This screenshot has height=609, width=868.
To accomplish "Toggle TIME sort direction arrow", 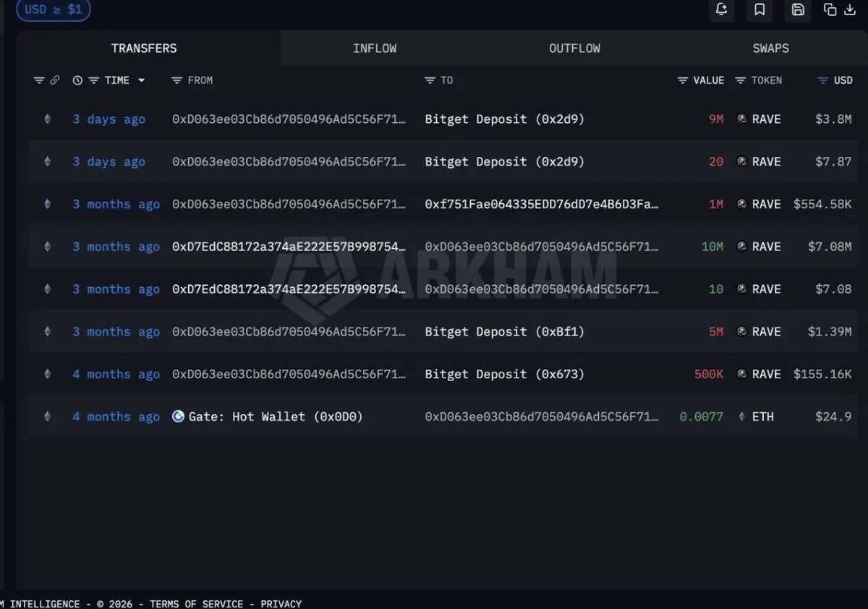I will click(x=142, y=80).
